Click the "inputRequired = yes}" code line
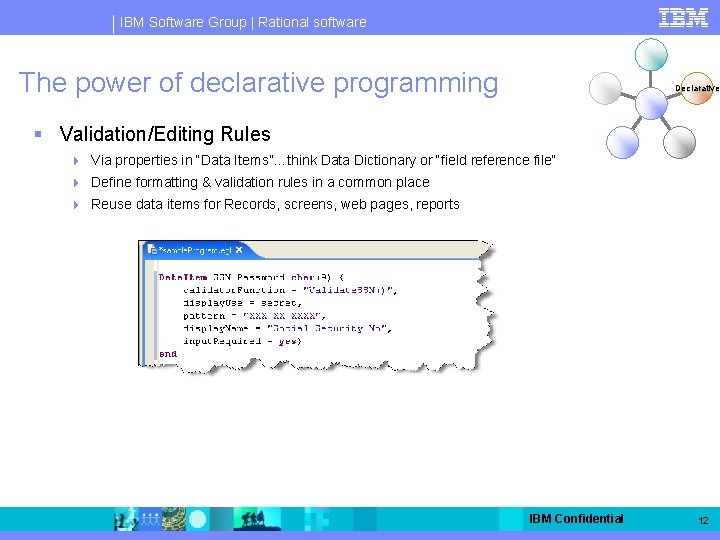 242,341
